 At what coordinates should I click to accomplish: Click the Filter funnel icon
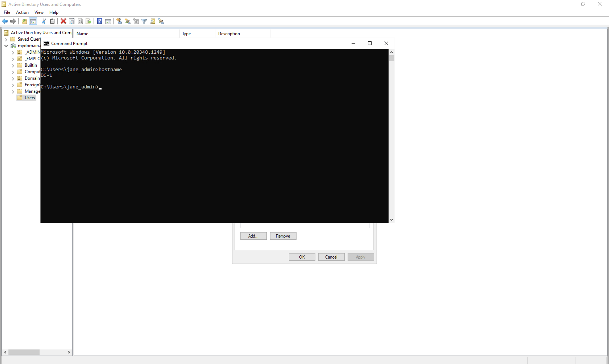[144, 21]
